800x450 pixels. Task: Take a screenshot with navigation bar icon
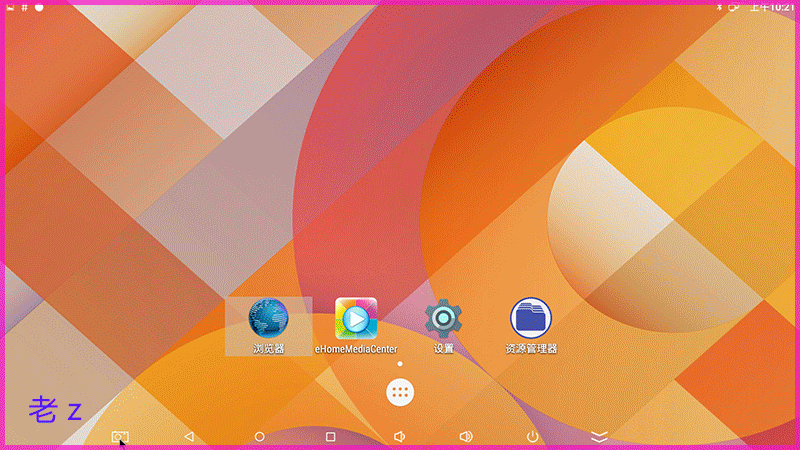pyautogui.click(x=120, y=437)
